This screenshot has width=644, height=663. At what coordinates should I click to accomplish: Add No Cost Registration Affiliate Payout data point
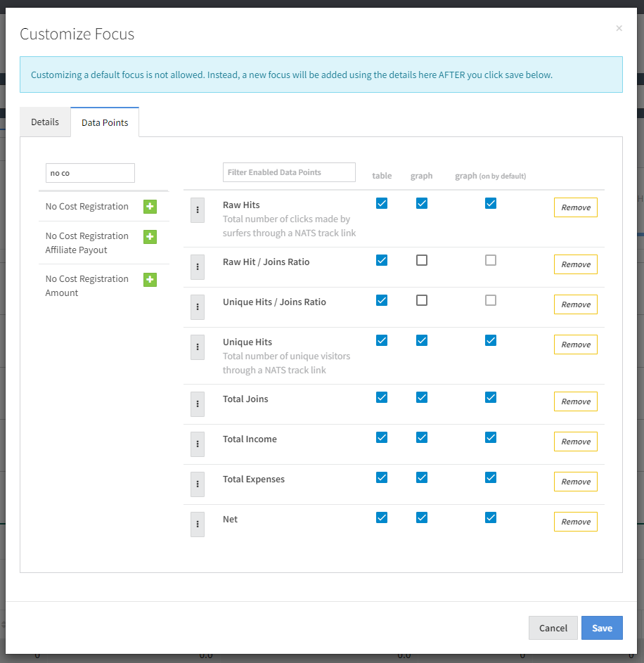point(150,237)
